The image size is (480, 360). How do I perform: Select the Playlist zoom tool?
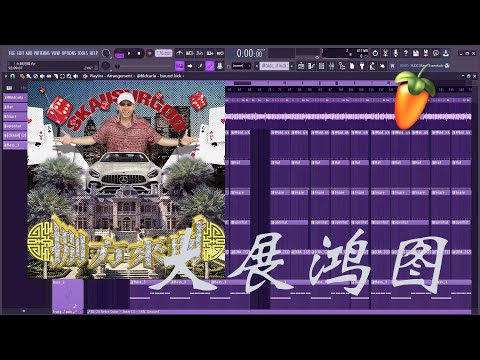click(69, 76)
